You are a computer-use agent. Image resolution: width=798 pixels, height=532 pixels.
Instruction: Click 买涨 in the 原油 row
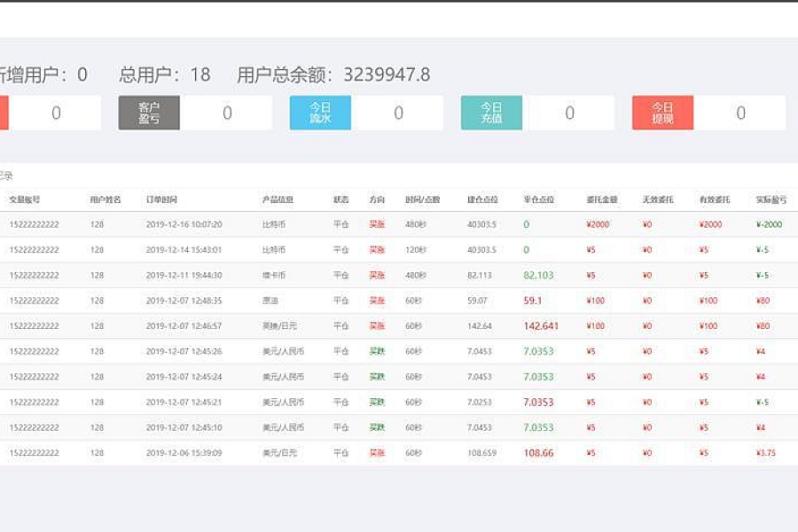(x=377, y=301)
